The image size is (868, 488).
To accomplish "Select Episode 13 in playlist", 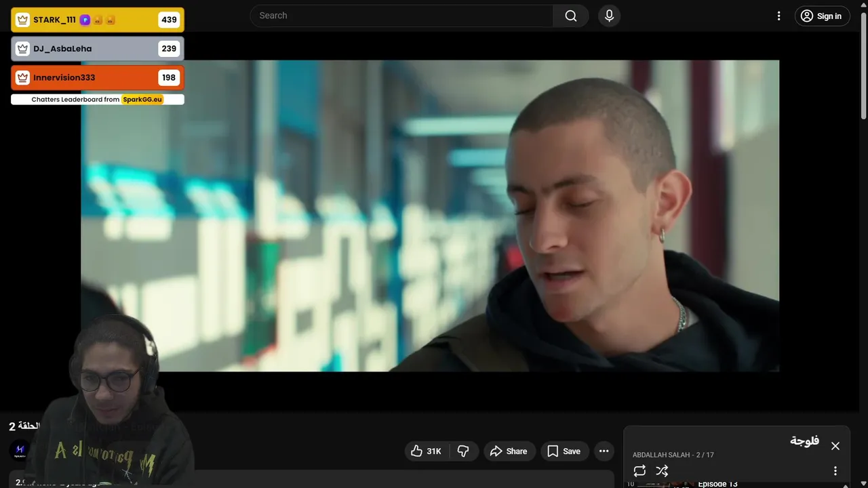I will (717, 484).
